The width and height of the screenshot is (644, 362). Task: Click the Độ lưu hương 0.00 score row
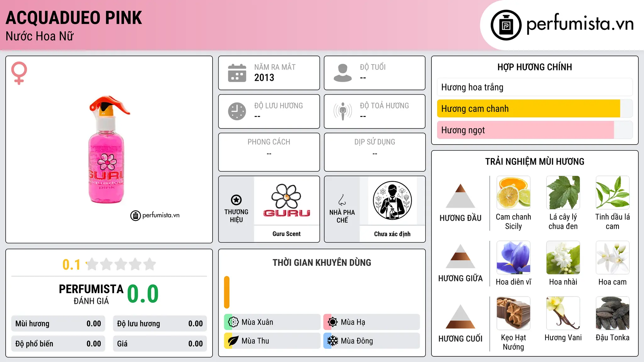point(160,324)
